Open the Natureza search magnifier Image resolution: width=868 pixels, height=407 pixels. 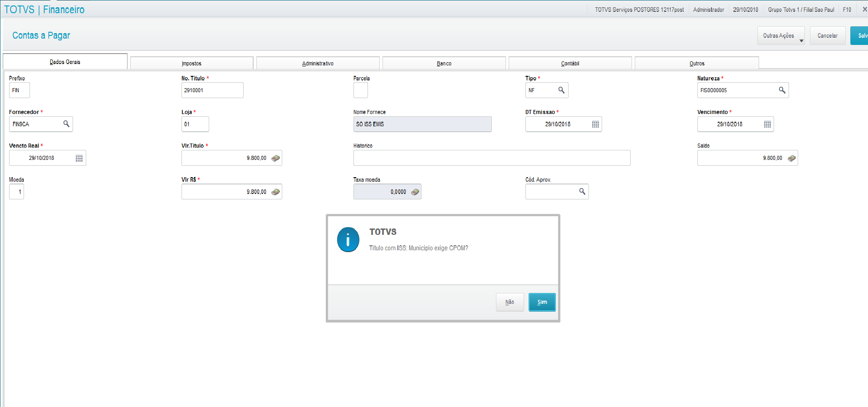click(x=782, y=90)
